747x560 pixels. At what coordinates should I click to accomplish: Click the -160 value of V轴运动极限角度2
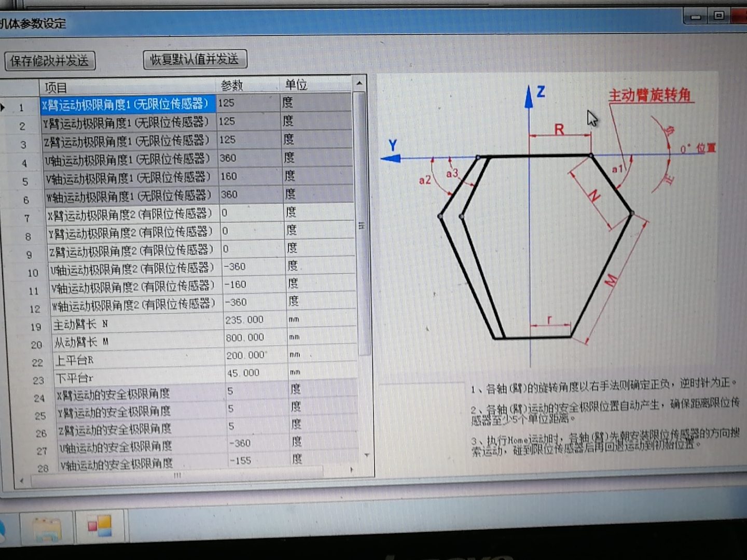tap(253, 284)
